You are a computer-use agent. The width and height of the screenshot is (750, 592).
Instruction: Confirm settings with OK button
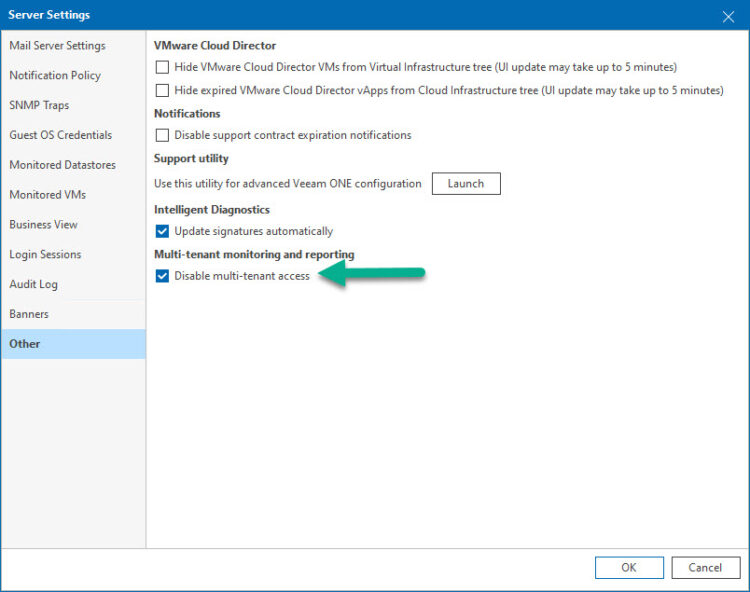[629, 568]
